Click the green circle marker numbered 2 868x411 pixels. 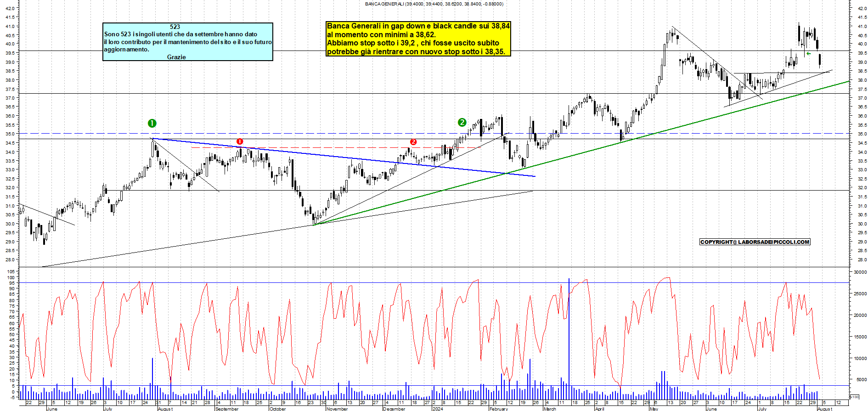click(x=462, y=122)
